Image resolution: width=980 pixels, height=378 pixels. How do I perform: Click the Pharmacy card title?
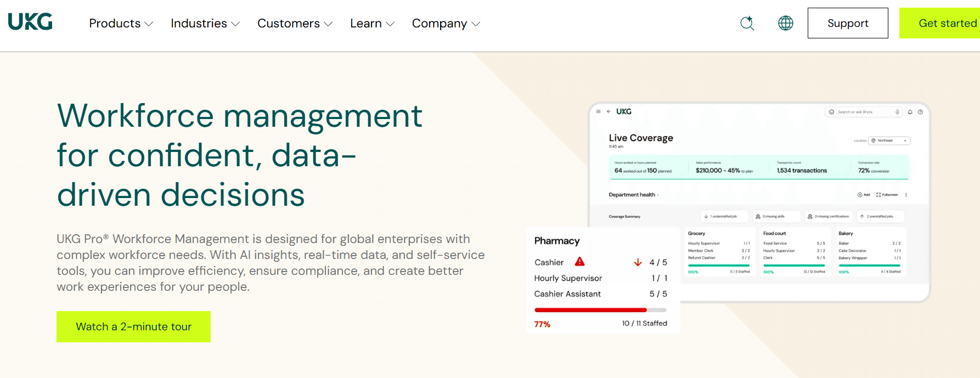coord(557,241)
